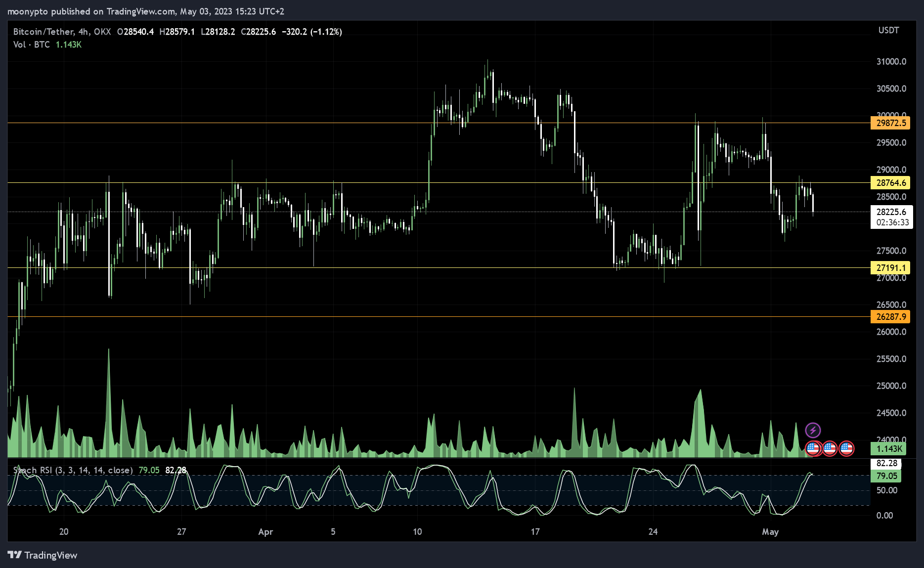Click the purple lightning bolt event icon

(813, 430)
